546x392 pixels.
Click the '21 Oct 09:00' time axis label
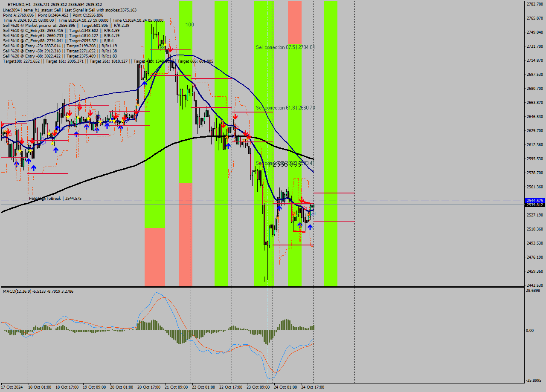click(x=176, y=387)
